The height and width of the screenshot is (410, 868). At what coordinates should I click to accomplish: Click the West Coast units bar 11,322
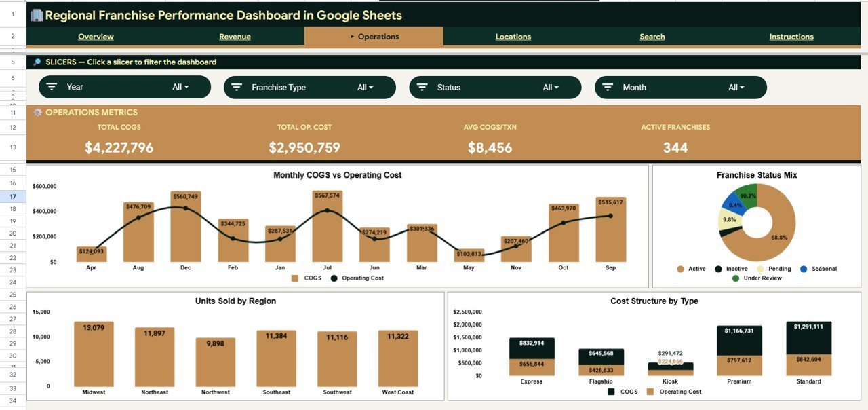tap(399, 358)
